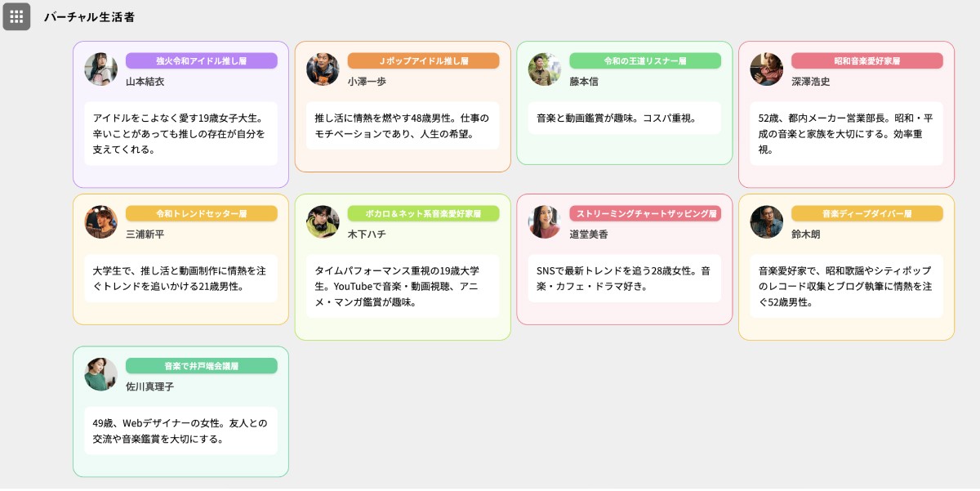Click the バーチャル生活者 page title

tap(89, 16)
